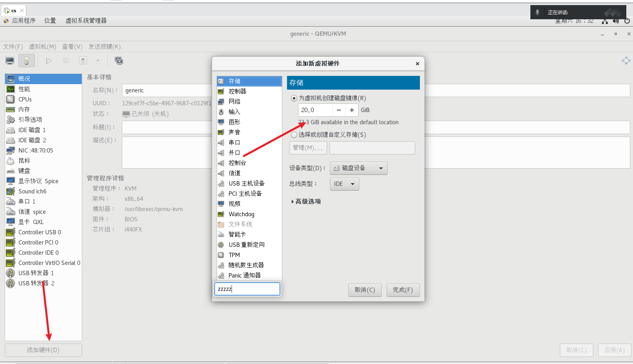The width and height of the screenshot is (633, 364).
Task: Click the 取消(C) button in dialog
Action: click(x=364, y=290)
